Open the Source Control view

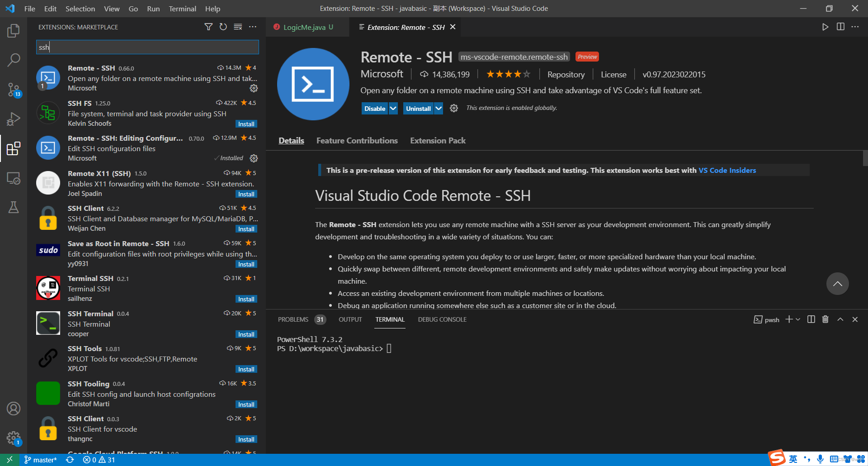(14, 90)
